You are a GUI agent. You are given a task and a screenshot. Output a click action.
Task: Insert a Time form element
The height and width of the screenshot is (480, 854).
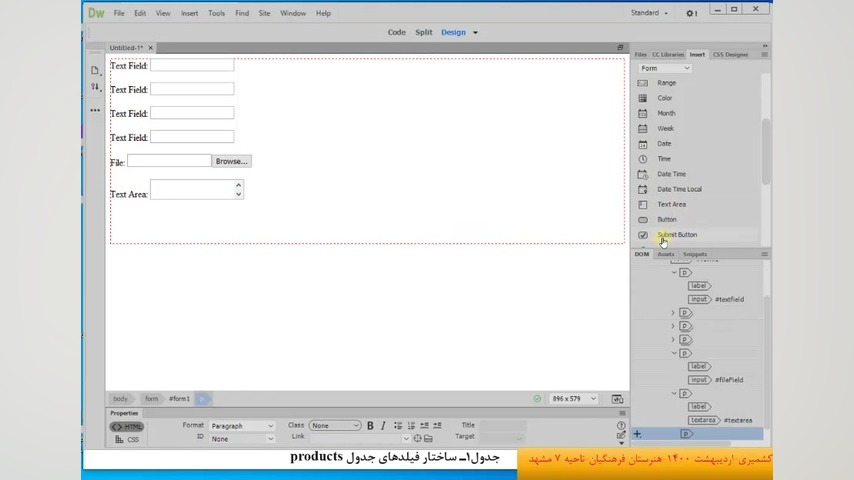663,159
